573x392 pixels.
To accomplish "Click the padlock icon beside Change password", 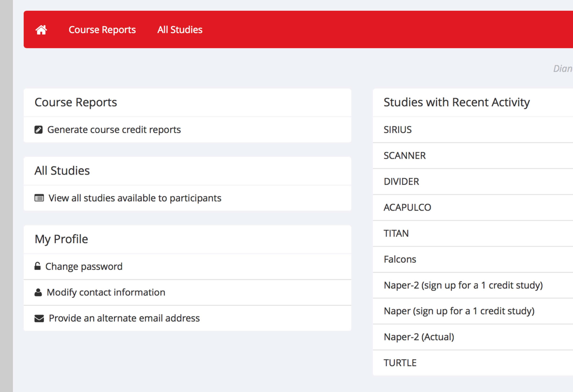I will click(37, 266).
